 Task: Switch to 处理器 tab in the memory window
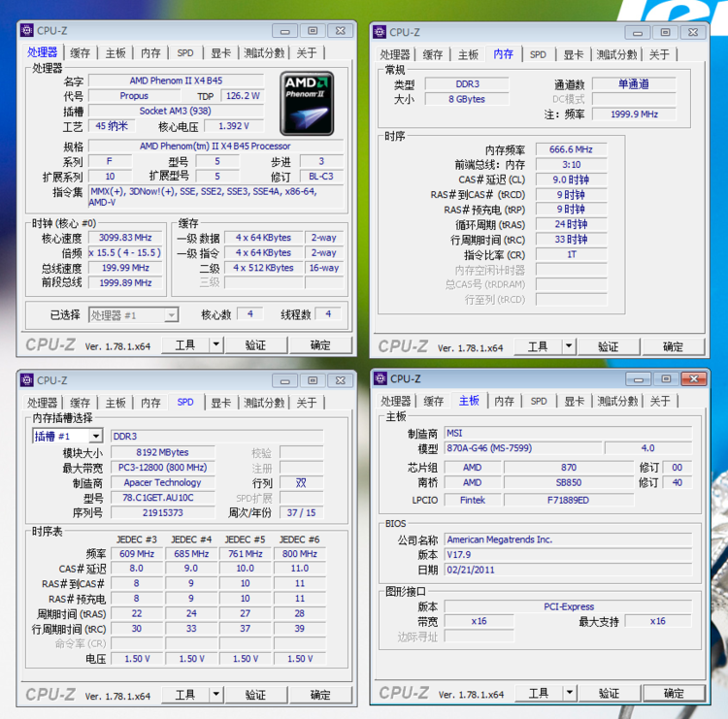click(395, 54)
